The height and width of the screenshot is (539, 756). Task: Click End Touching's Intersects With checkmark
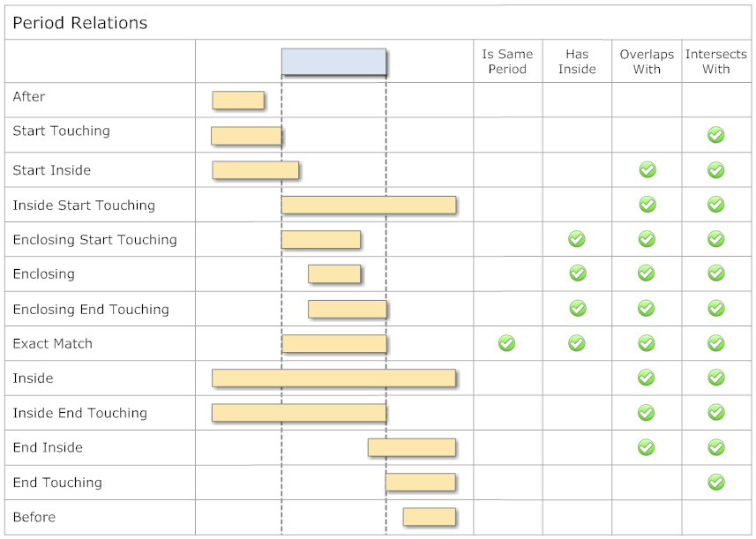tap(715, 483)
